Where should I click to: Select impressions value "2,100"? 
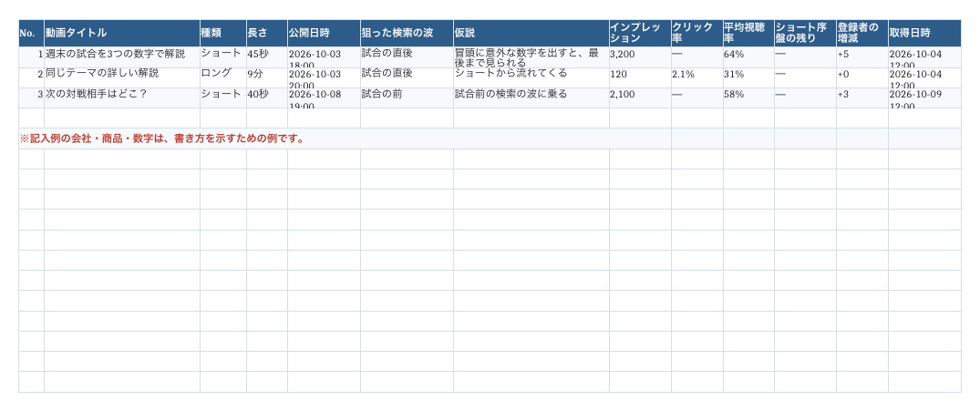point(640,98)
